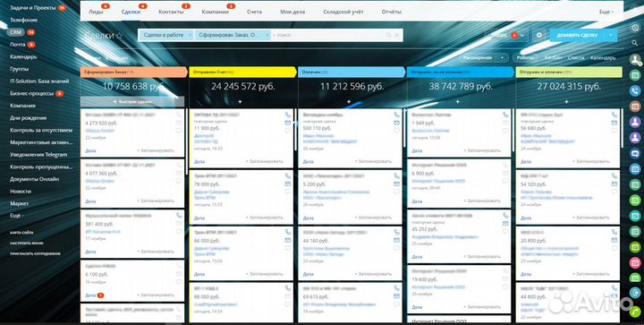This screenshot has width=644, height=325.
Task: Click the mail icon on the 56 680 руб. card
Action: click(x=614, y=123)
